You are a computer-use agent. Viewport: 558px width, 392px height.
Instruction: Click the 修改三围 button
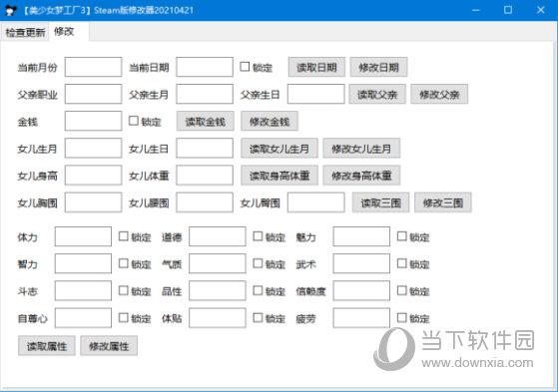(443, 202)
